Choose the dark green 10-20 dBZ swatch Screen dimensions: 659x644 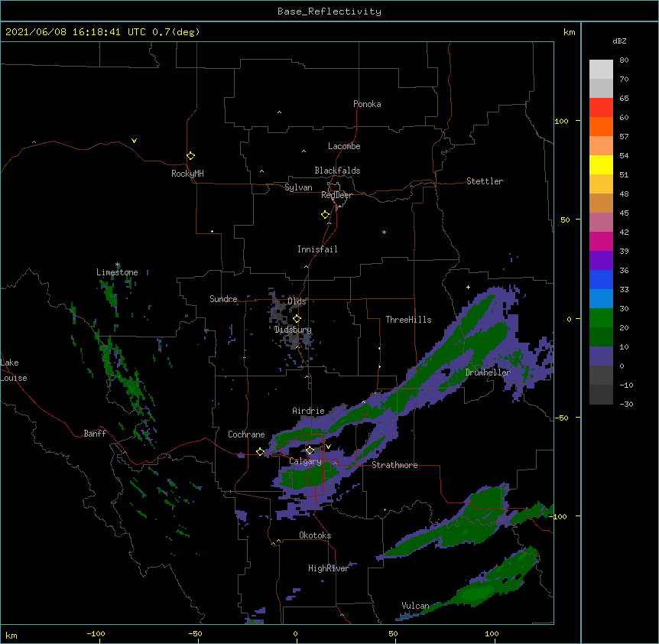(x=601, y=337)
